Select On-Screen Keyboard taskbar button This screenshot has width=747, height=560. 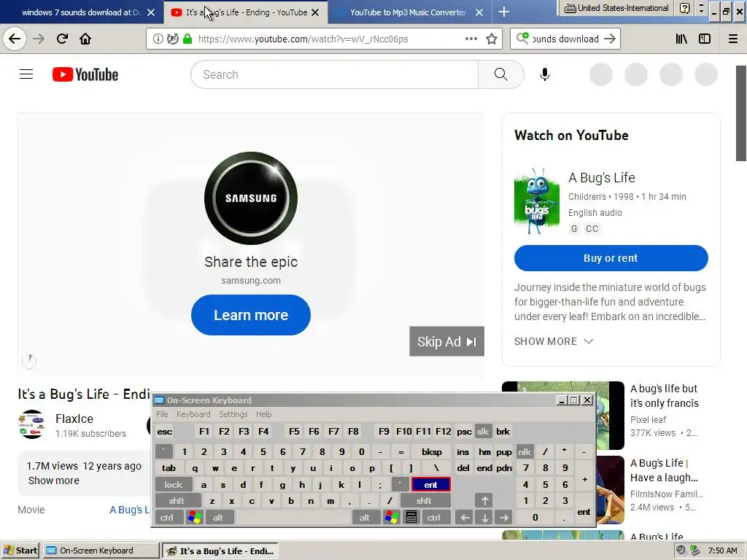click(x=101, y=551)
